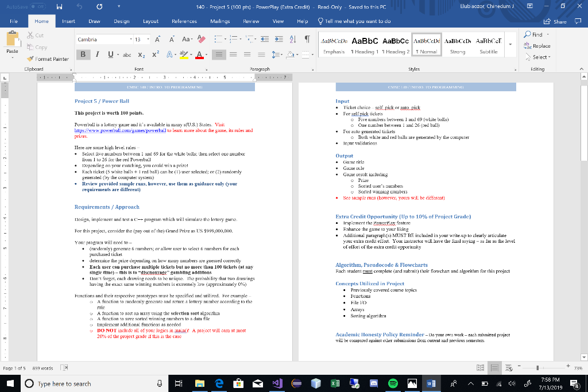Viewport: 588px width, 392px height.
Task: Click Replace in Editing group
Action: click(x=537, y=46)
